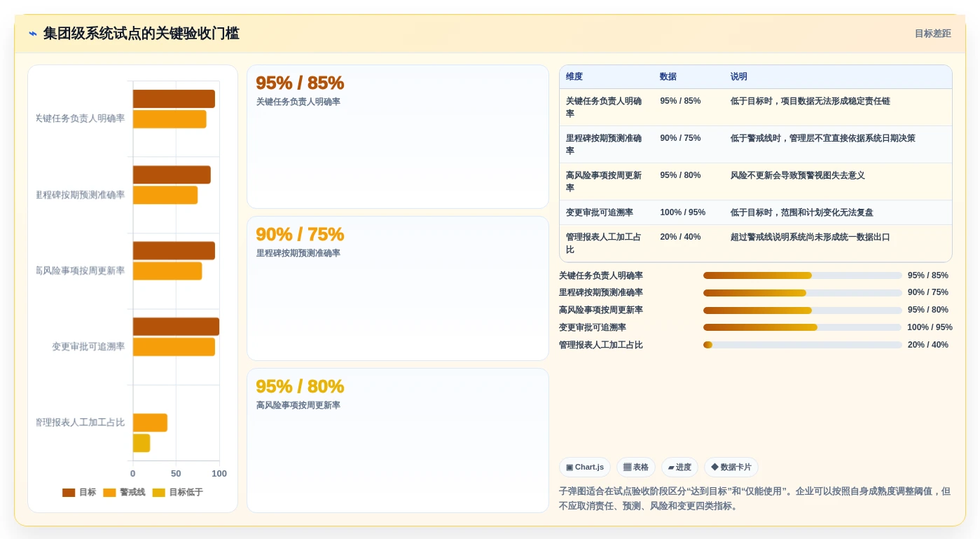980x539 pixels.
Task: Click the title 集团级系统试点的关键验收门槛
Action: (x=142, y=34)
